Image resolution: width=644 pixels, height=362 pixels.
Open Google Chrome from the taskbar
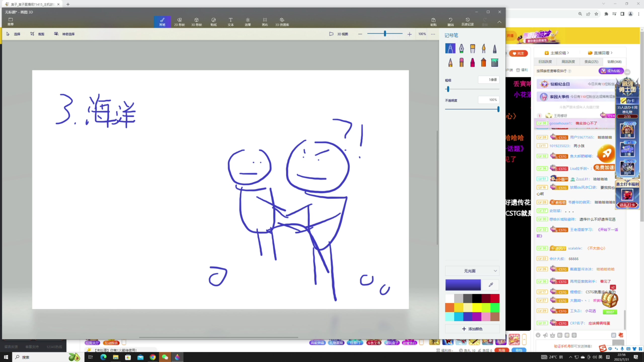(x=152, y=357)
